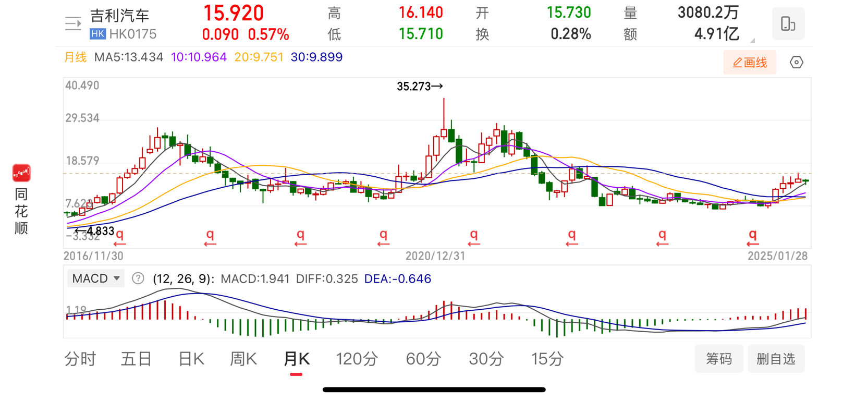Open the 筹码 chip distribution button
The image size is (868, 401).
click(719, 359)
